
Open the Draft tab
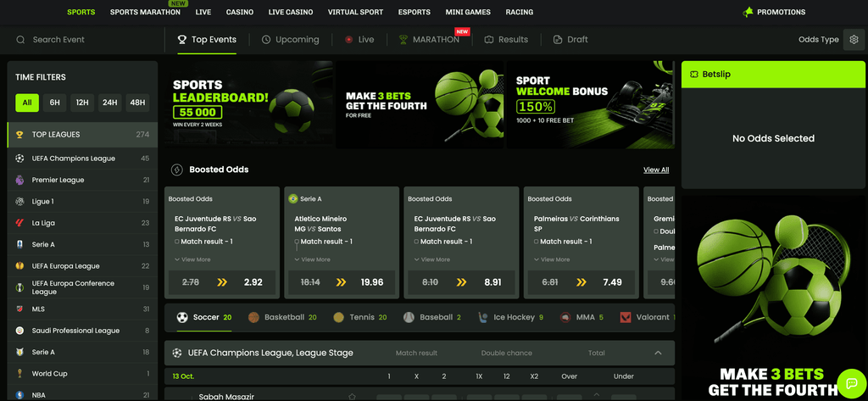point(570,40)
